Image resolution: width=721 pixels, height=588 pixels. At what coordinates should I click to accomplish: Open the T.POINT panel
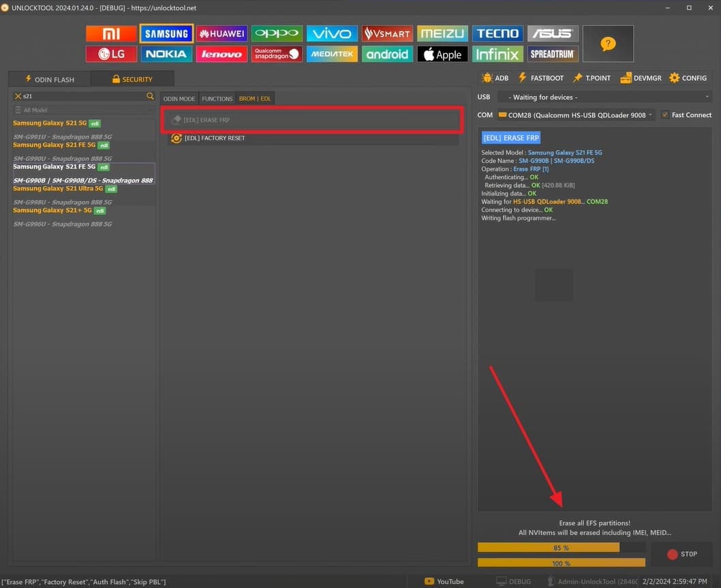[592, 78]
